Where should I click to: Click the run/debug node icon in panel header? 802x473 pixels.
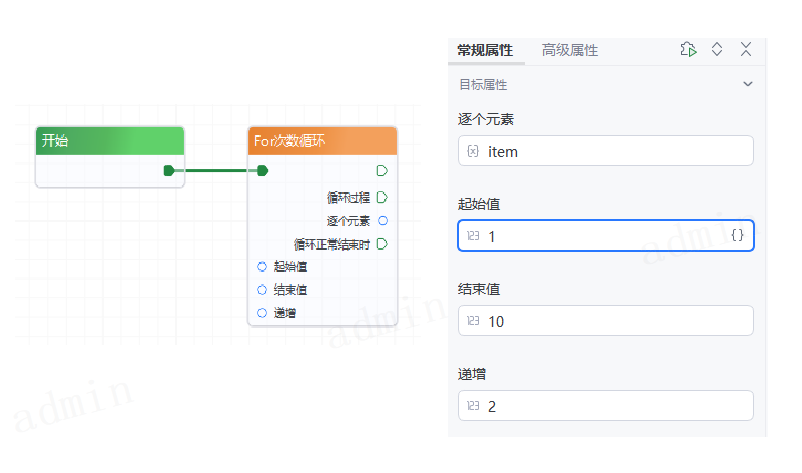[x=687, y=49]
